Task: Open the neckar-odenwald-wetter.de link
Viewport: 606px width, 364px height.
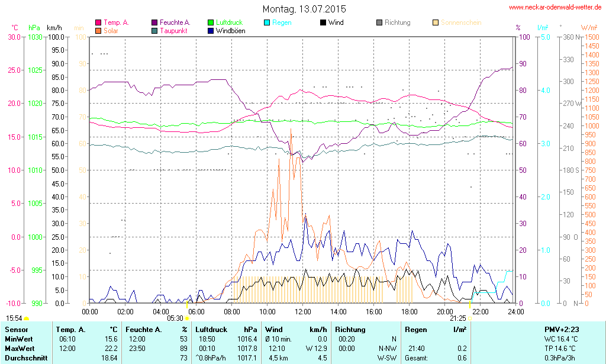Action: pos(555,8)
